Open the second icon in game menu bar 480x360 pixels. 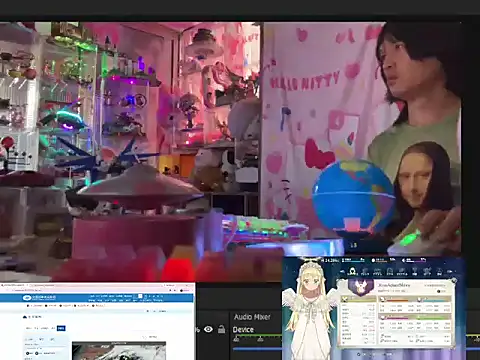[365, 272]
